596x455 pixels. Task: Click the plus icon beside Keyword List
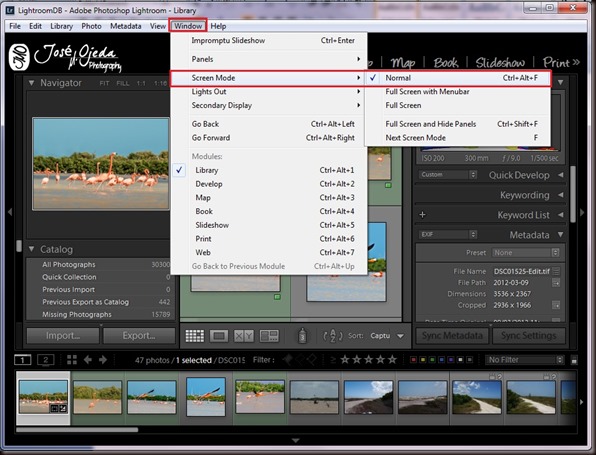click(422, 215)
